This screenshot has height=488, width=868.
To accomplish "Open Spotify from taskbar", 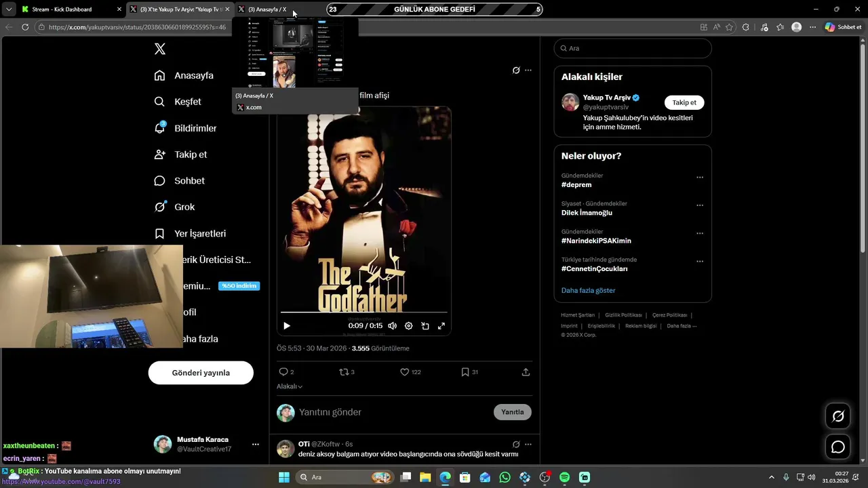I will click(x=564, y=477).
